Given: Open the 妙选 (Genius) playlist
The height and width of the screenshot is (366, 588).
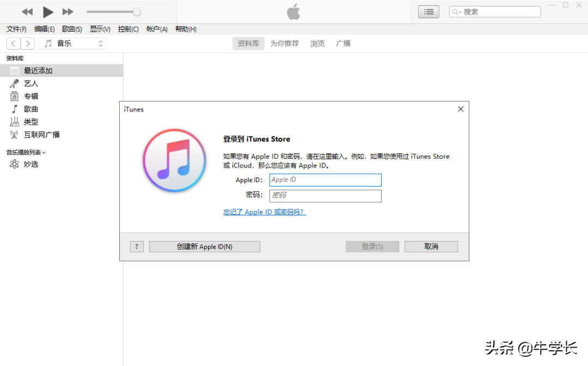Looking at the screenshot, I should tap(30, 164).
